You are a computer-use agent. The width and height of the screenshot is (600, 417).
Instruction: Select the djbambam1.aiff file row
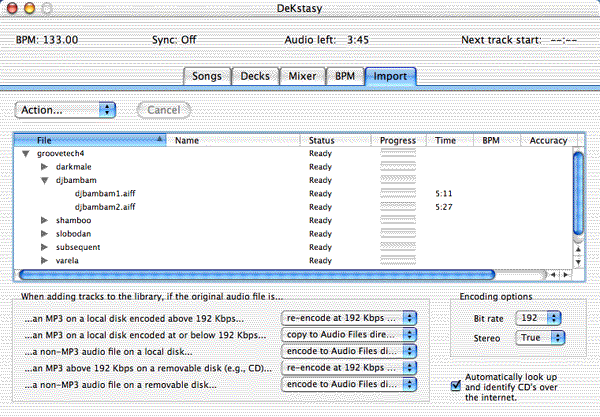[293, 194]
